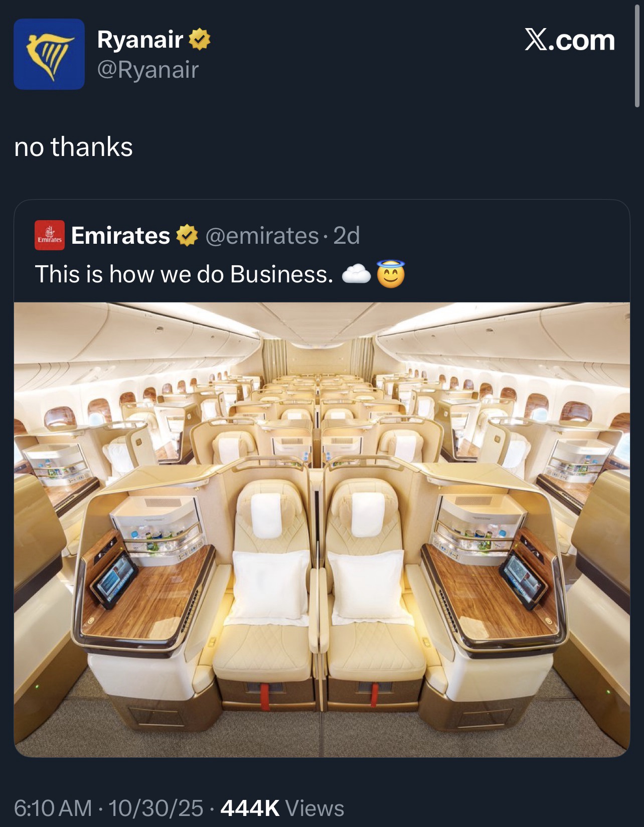Screen dimensions: 644x827
Task: Click the 'no thanks' tweet text
Action: pyautogui.click(x=73, y=147)
